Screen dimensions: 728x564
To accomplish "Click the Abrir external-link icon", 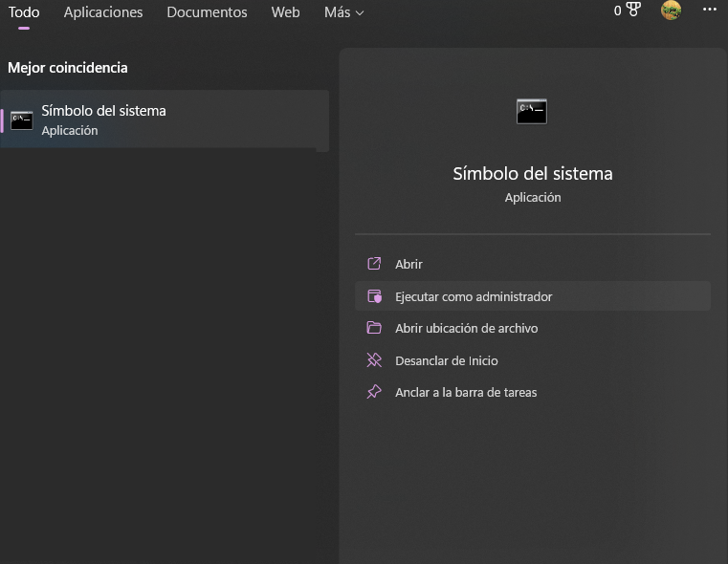I will click(x=374, y=264).
